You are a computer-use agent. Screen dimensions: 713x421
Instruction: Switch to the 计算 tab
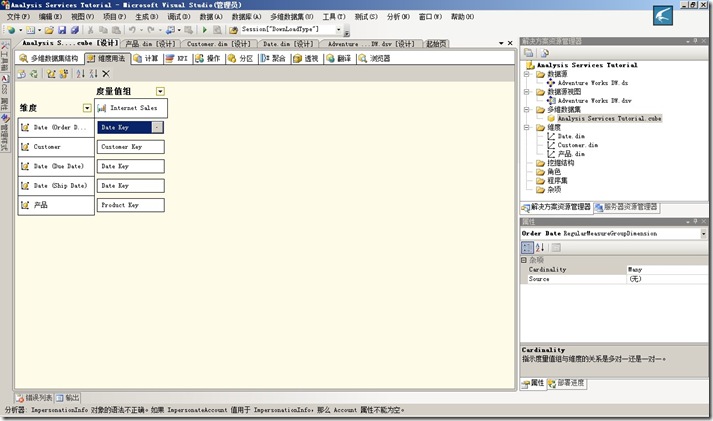[x=146, y=59]
